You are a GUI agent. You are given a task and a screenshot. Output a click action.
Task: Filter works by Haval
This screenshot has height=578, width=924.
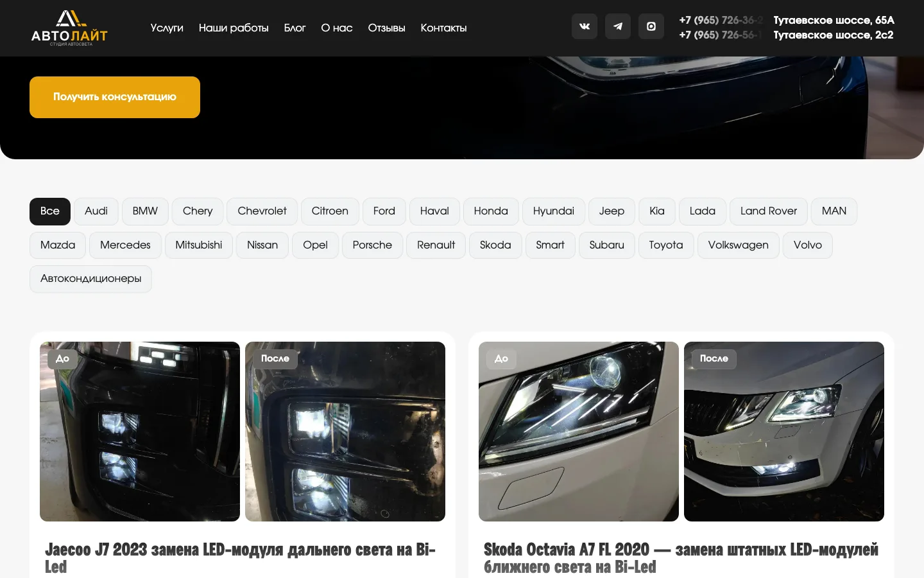point(434,211)
